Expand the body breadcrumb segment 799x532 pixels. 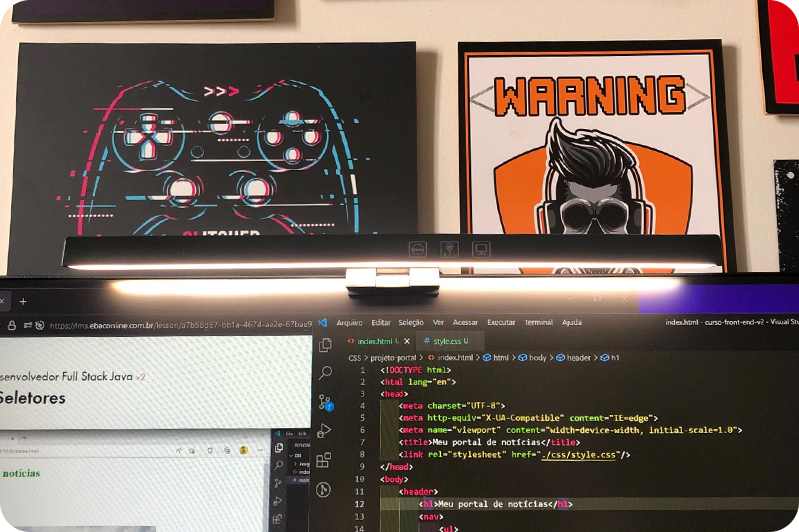(x=538, y=357)
